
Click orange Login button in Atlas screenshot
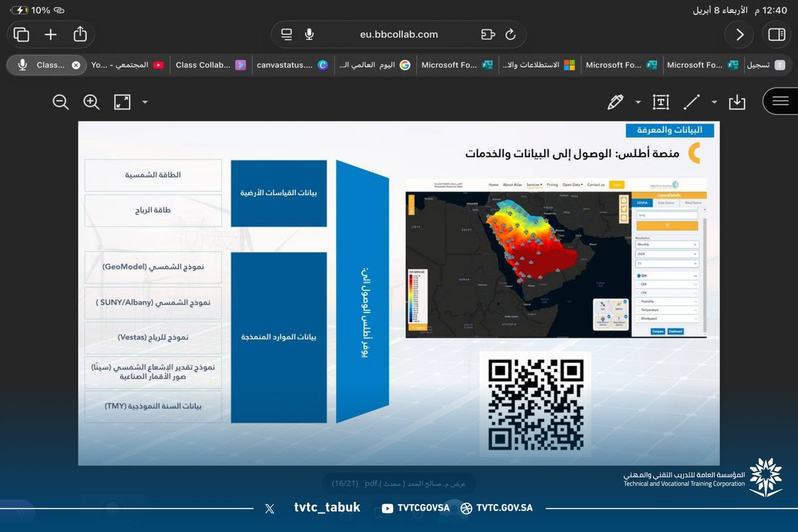click(616, 185)
